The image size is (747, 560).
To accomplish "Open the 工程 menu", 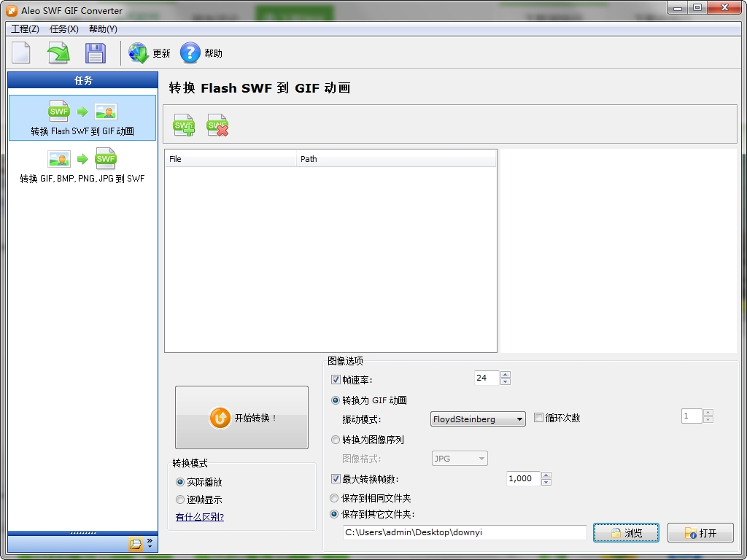I will pyautogui.click(x=24, y=29).
